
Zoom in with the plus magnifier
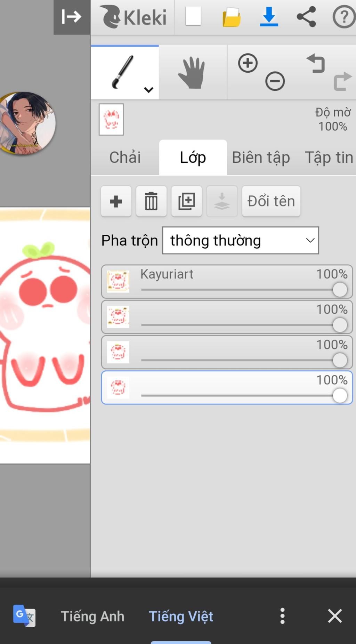click(x=248, y=63)
